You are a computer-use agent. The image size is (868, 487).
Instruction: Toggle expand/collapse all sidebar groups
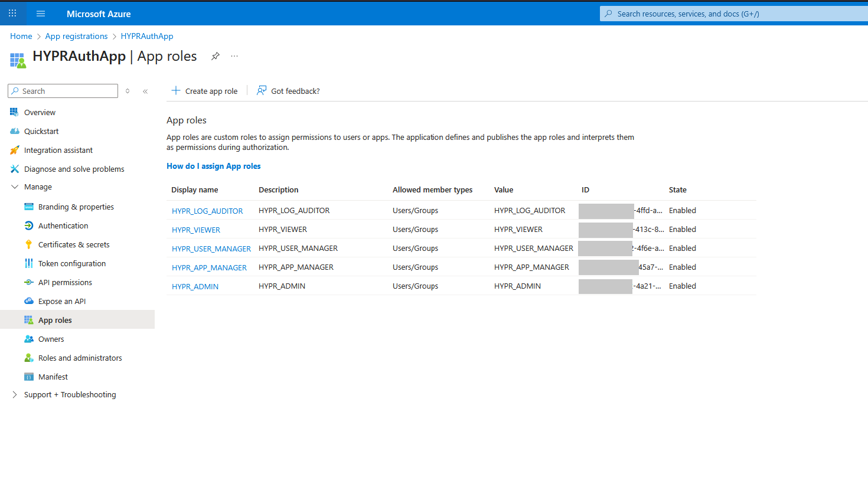click(x=128, y=91)
